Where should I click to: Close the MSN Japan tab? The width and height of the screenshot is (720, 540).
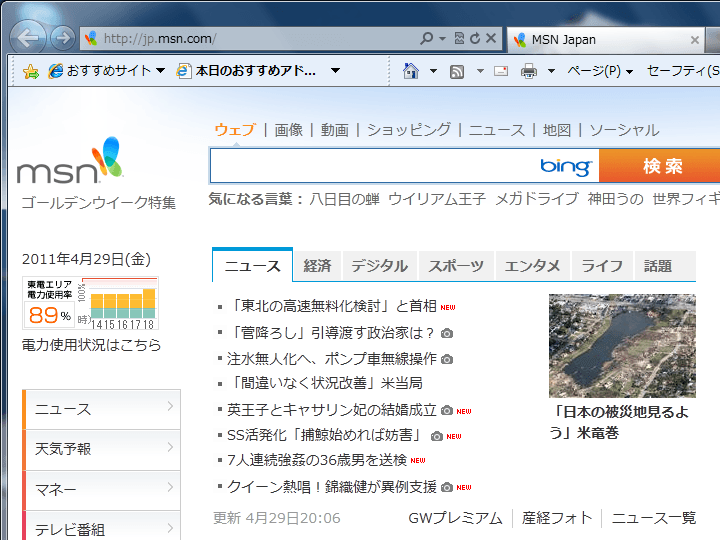[x=695, y=40]
